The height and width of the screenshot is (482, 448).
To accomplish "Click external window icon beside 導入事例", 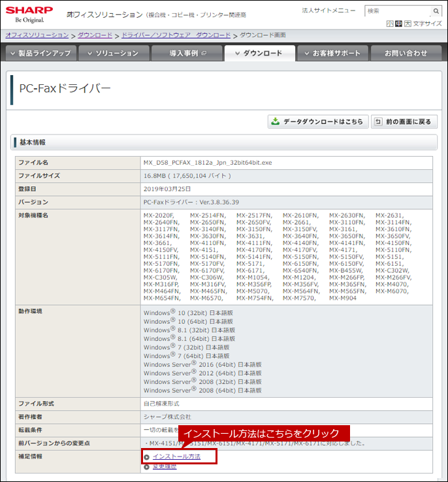I will [x=204, y=53].
